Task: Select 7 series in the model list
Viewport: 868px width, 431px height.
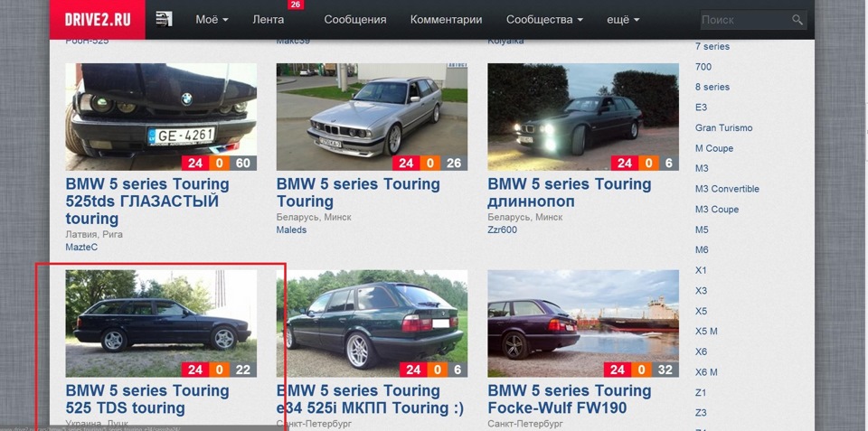Action: tap(712, 46)
